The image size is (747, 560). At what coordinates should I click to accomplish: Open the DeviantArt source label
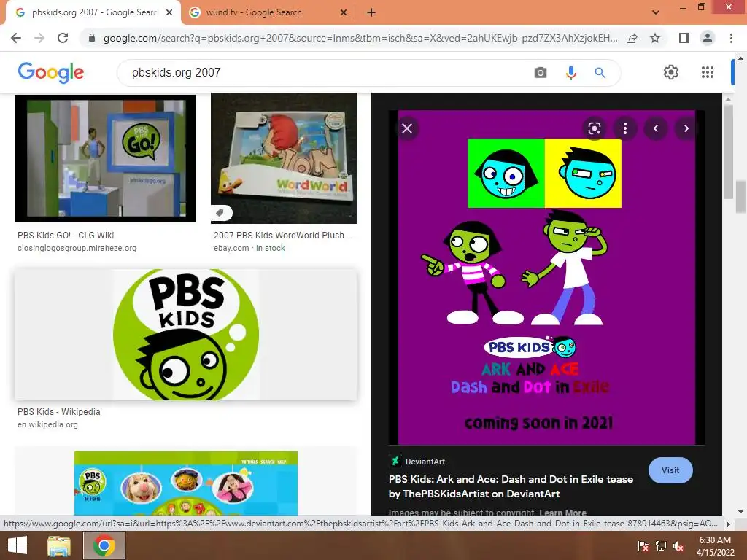425,462
